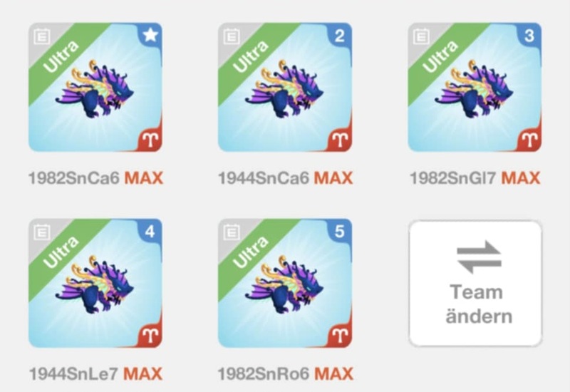
Task: Click the Aries zodiac icon on 1982SnCa6 card
Action: coord(151,140)
